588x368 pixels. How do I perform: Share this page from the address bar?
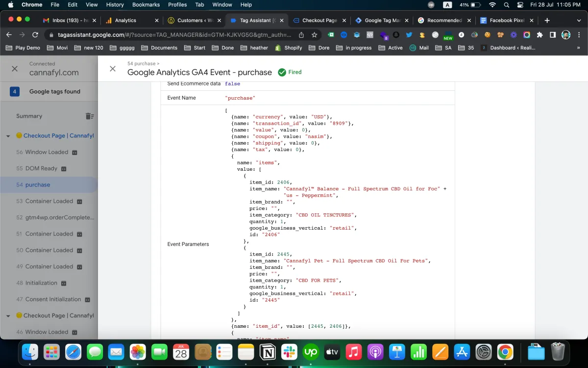click(x=301, y=35)
